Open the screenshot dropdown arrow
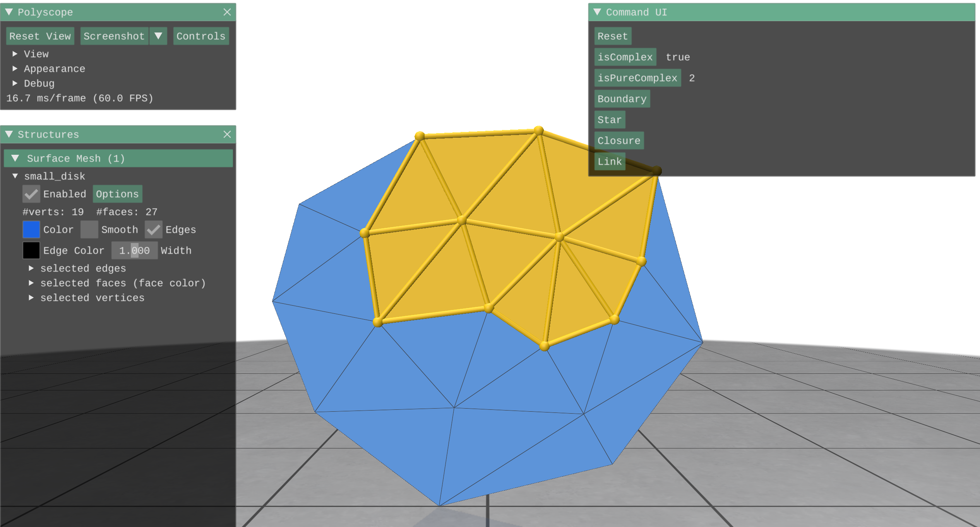Image resolution: width=980 pixels, height=527 pixels. (158, 36)
